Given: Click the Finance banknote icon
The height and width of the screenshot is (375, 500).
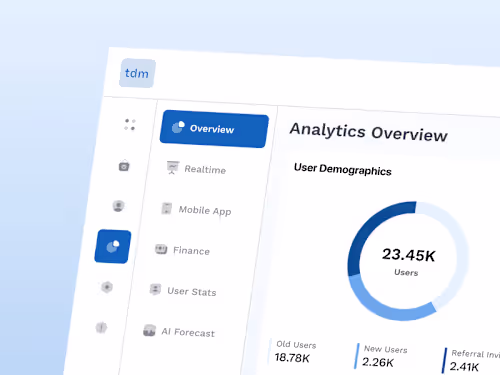Looking at the screenshot, I should coord(161,249).
